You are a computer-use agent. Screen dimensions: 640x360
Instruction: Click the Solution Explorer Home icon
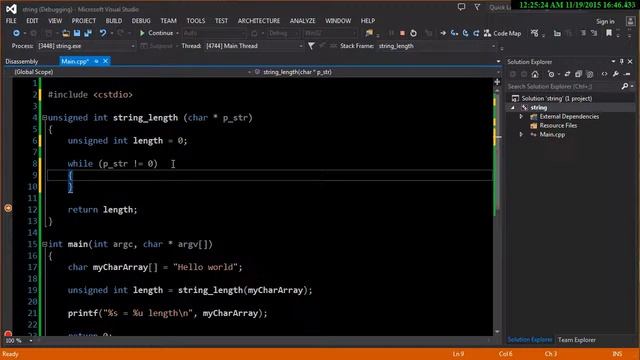pyautogui.click(x=535, y=74)
